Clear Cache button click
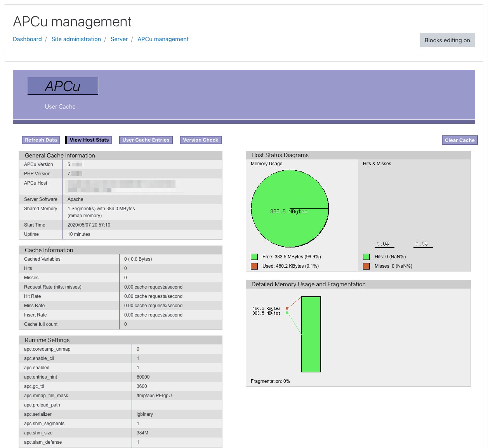Screen dimensions: 488x448 tap(460, 140)
